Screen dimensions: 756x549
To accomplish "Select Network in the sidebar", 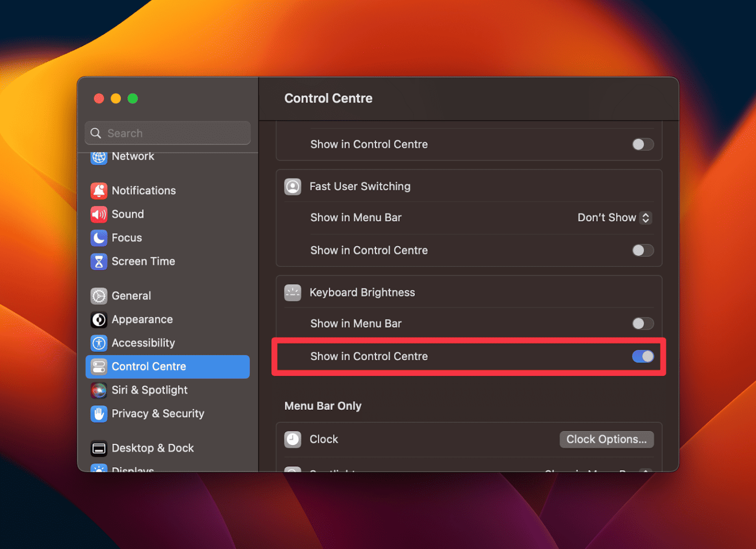I will click(133, 156).
